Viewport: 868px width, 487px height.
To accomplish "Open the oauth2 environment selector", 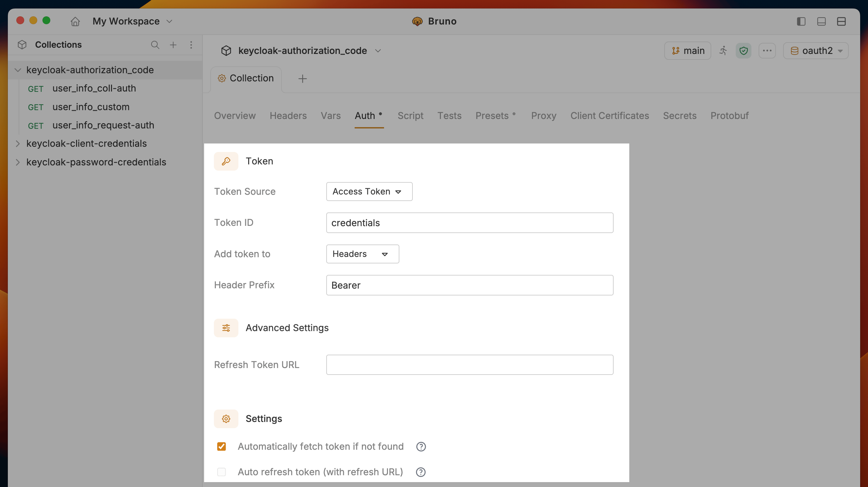I will pyautogui.click(x=816, y=51).
